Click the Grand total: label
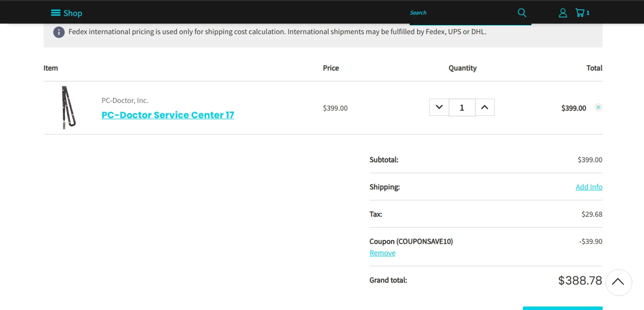The image size is (644, 310). coord(388,280)
